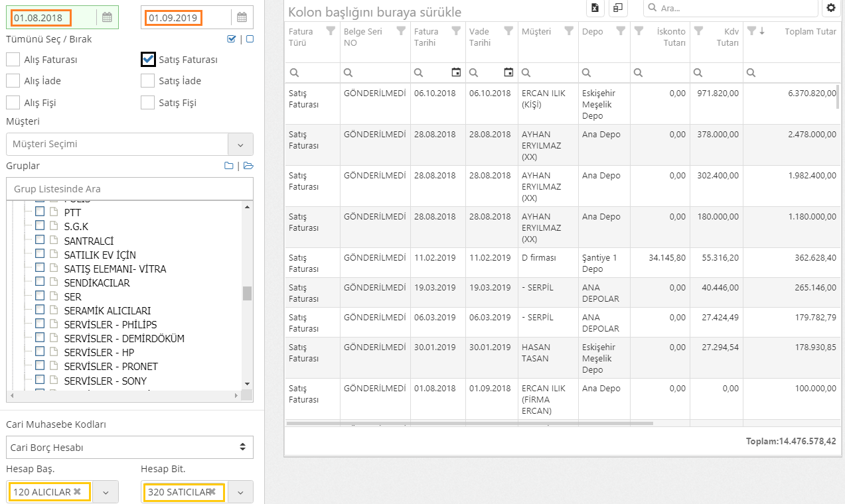Image resolution: width=845 pixels, height=504 pixels.
Task: Collapse all groups with closed folder icon
Action: pyautogui.click(x=228, y=166)
